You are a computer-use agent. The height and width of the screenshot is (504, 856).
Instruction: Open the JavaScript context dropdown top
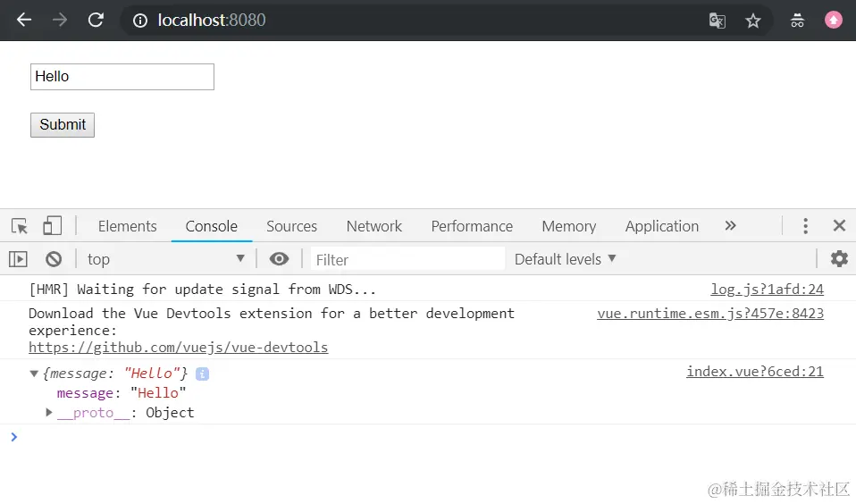[x=166, y=259]
